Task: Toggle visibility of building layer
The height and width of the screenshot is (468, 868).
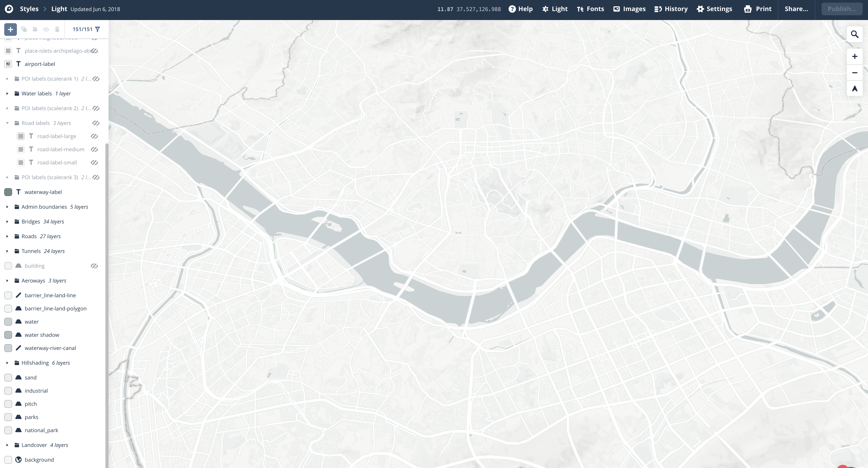Action: pyautogui.click(x=94, y=266)
